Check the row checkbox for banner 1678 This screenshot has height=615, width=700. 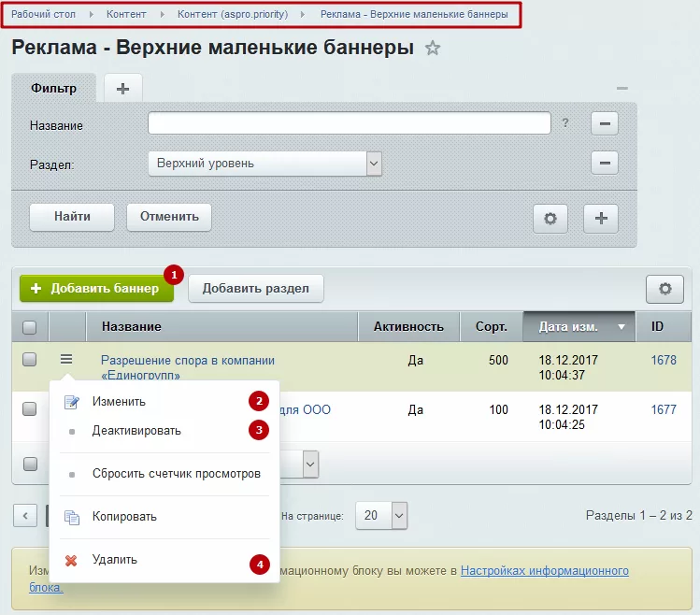pyautogui.click(x=30, y=359)
